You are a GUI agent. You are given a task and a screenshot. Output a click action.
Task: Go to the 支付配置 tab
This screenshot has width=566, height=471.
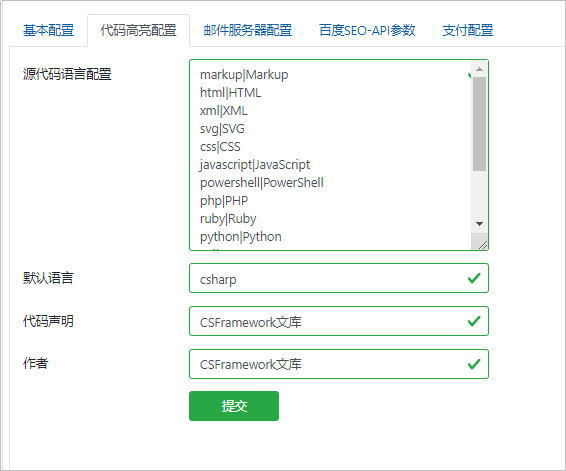coord(467,30)
